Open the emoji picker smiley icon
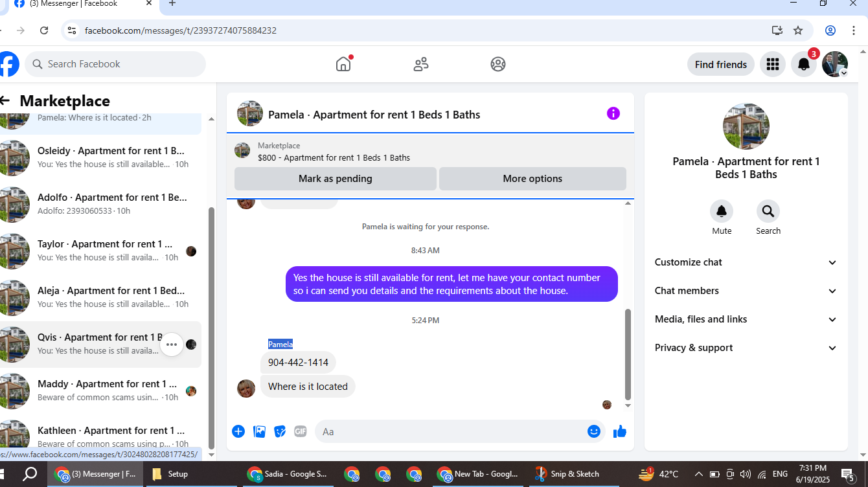 [594, 431]
